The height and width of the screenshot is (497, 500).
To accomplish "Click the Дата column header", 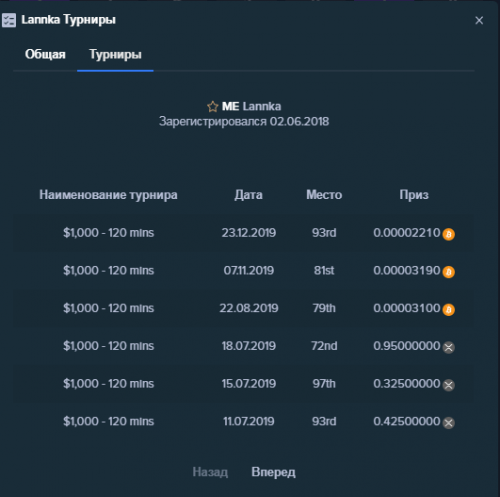I will (x=248, y=195).
